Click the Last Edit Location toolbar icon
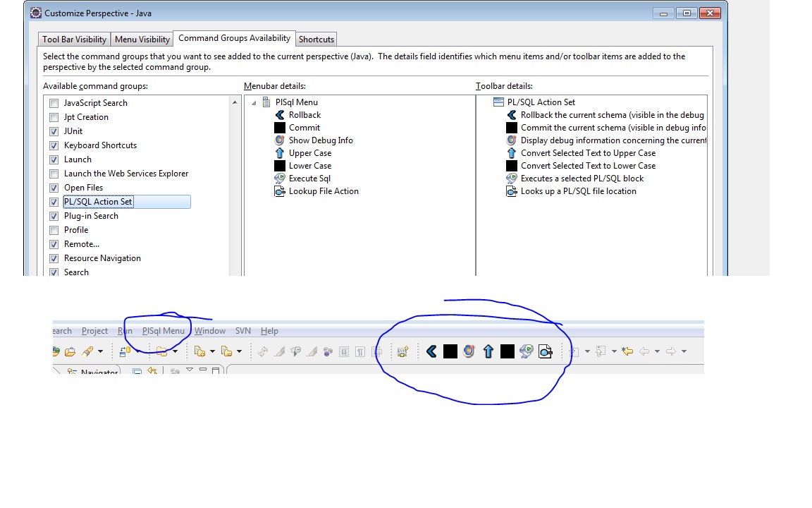Image resolution: width=812 pixels, height=508 pixels. pos(627,351)
